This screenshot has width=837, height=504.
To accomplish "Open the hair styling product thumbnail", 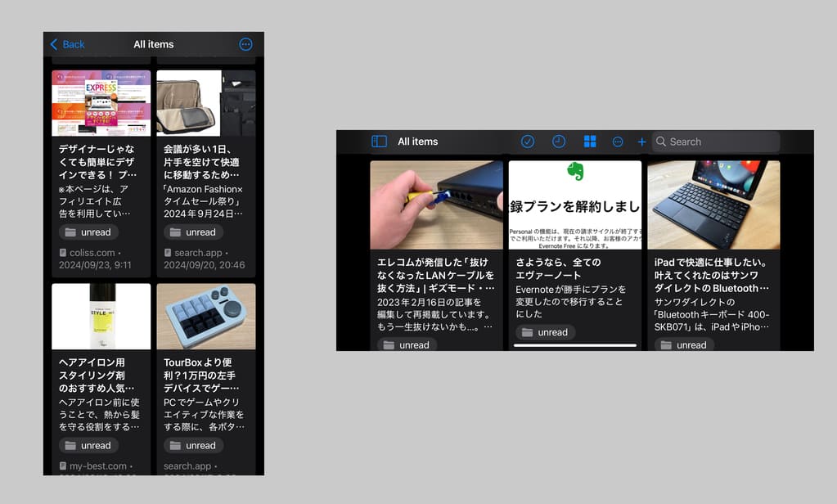I will pyautogui.click(x=101, y=317).
